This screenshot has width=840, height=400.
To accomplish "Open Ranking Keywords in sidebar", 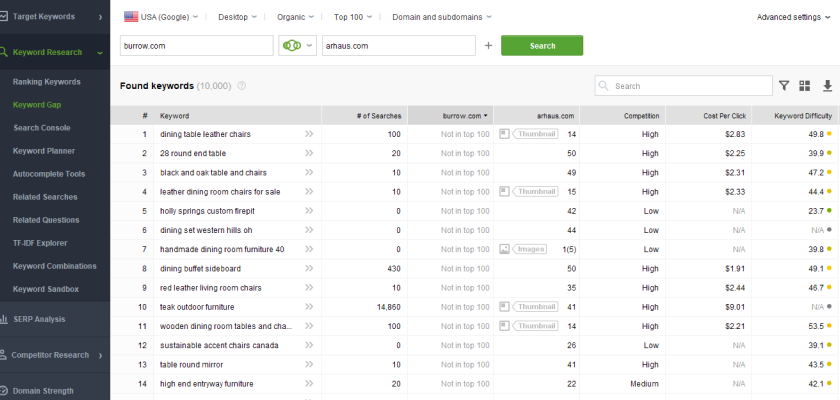I will coord(47,82).
